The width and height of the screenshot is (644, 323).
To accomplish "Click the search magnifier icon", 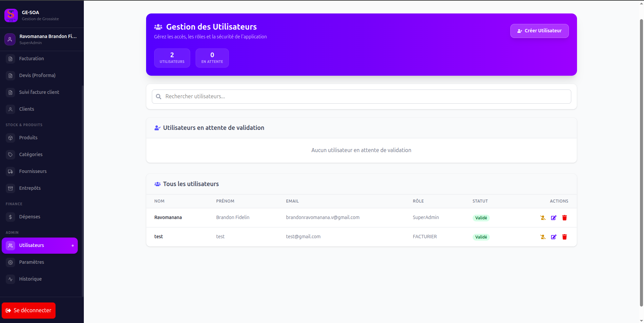I will 159,97.
